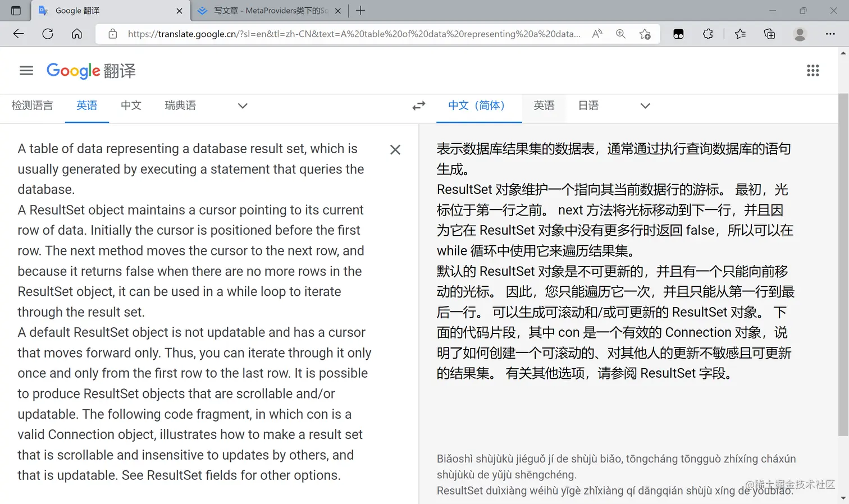This screenshot has height=504, width=849.
Task: Open the Extensions puzzle menu
Action: [708, 34]
